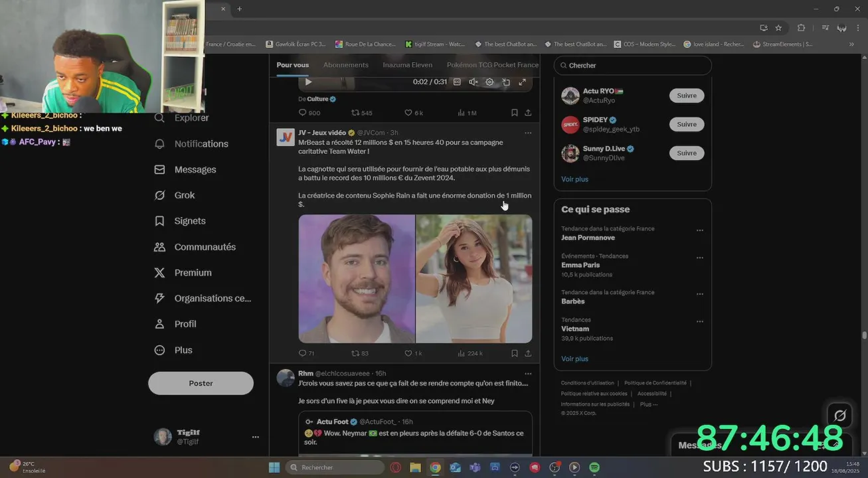
Task: Open Messages in the X sidebar
Action: click(x=185, y=170)
